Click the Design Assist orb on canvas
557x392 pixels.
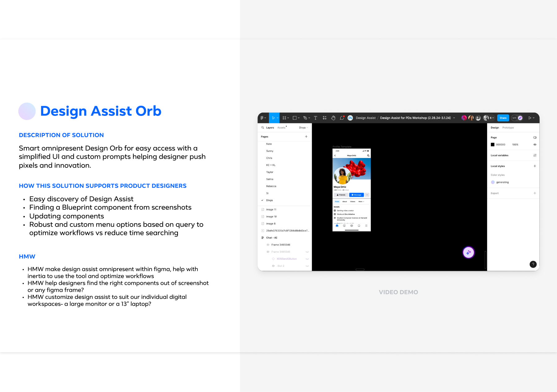[x=468, y=253]
